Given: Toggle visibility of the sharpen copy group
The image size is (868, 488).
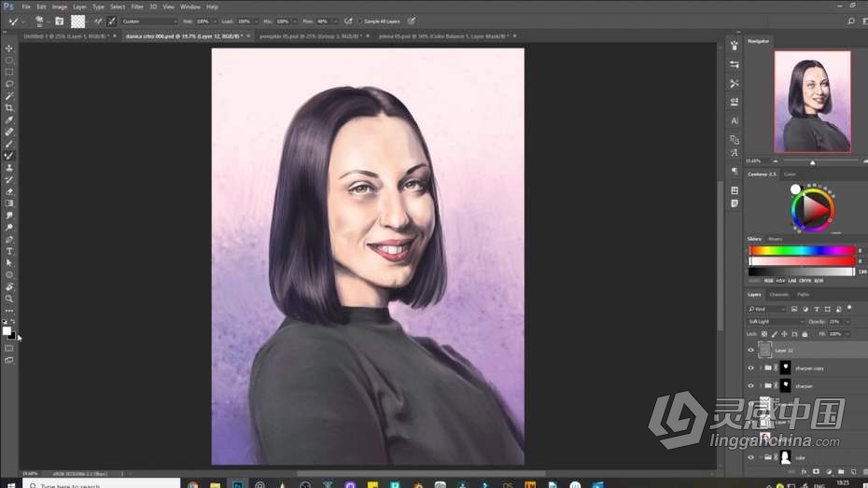Looking at the screenshot, I should click(750, 368).
